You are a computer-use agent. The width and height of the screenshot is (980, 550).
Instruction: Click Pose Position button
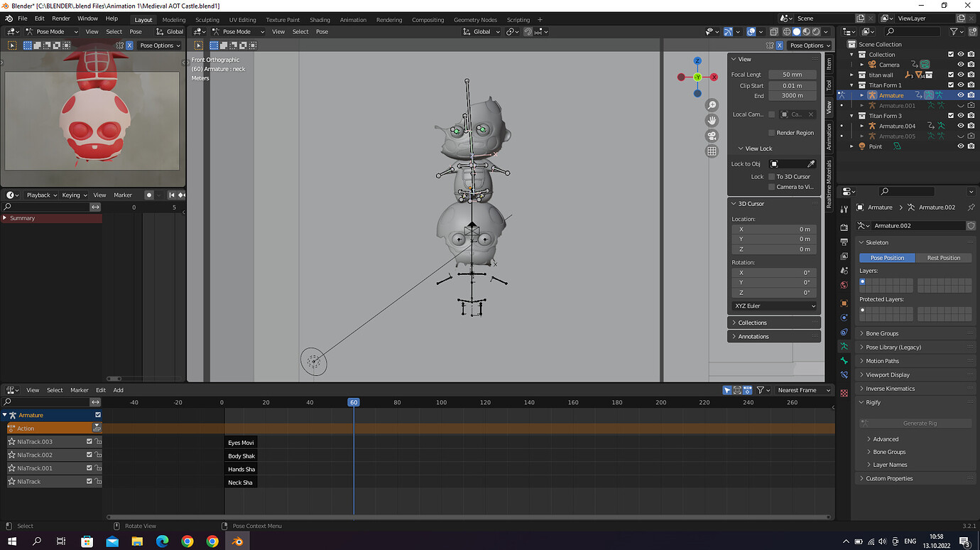(888, 258)
